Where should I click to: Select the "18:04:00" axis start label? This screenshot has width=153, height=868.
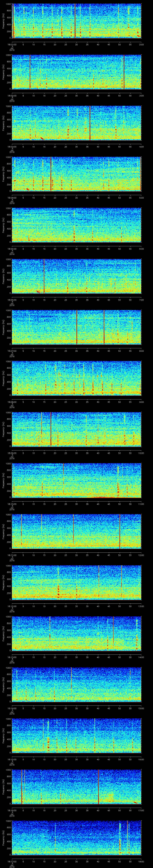click(12, 198)
